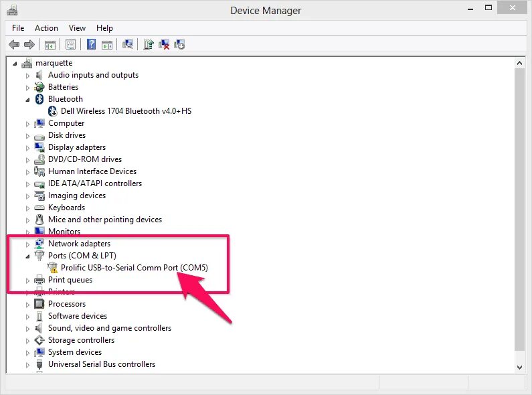
Task: Click the Device Manager title bar icon
Action: click(12, 11)
